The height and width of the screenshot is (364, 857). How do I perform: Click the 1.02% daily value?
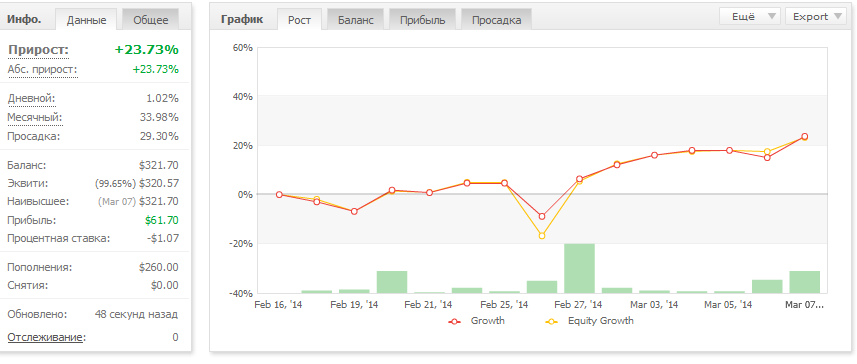coord(162,99)
